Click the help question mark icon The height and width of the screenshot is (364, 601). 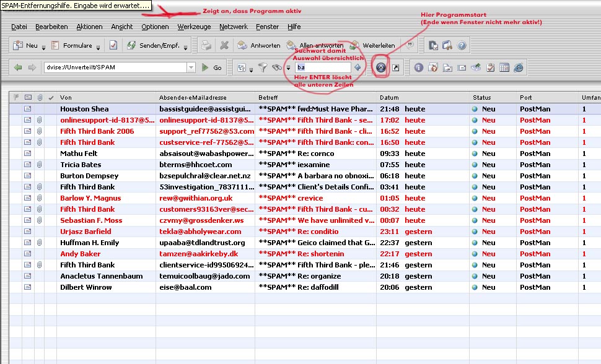(462, 45)
